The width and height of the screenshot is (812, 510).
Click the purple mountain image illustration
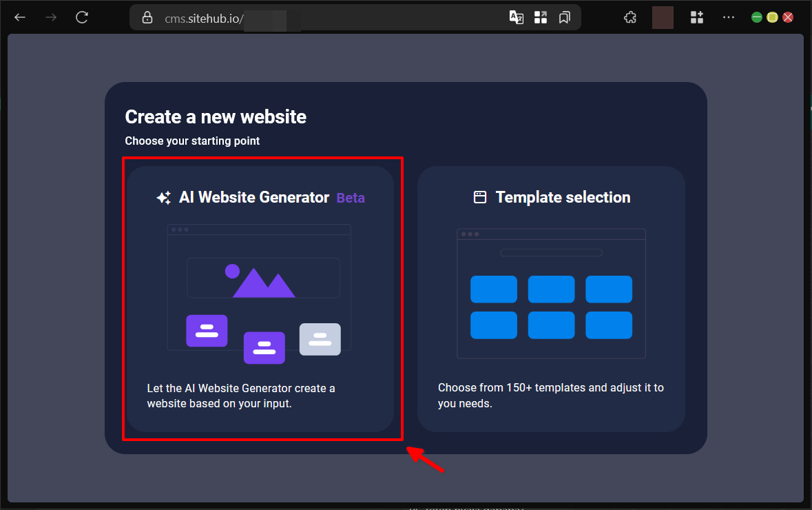[262, 282]
